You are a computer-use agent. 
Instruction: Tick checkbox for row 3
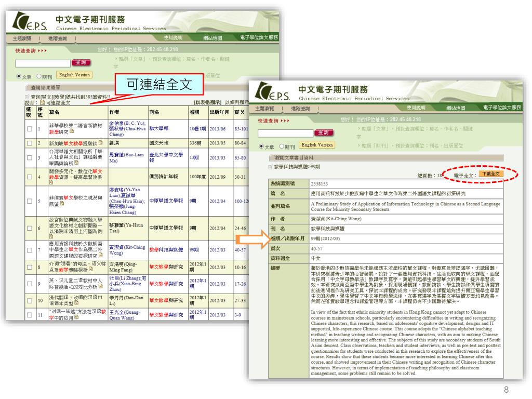click(x=30, y=158)
